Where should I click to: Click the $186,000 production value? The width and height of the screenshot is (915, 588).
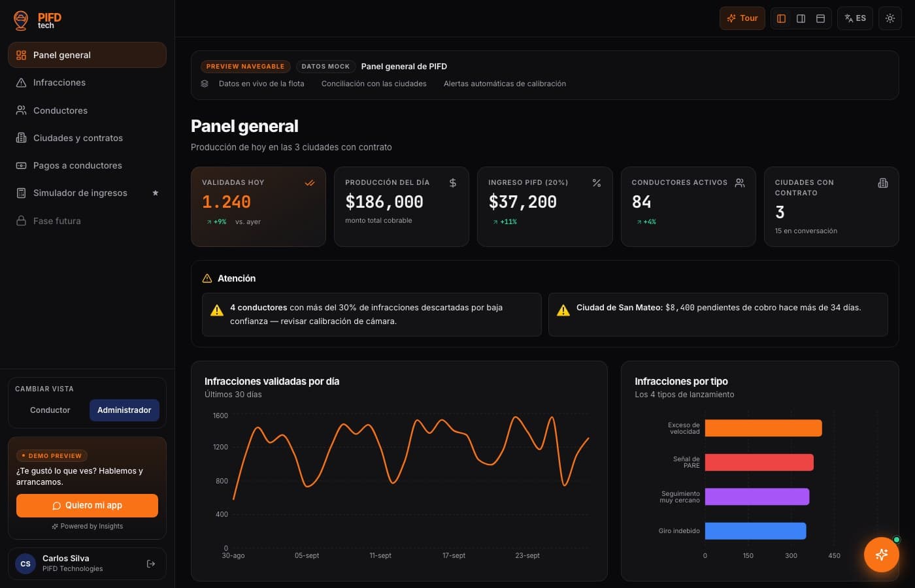pos(384,202)
